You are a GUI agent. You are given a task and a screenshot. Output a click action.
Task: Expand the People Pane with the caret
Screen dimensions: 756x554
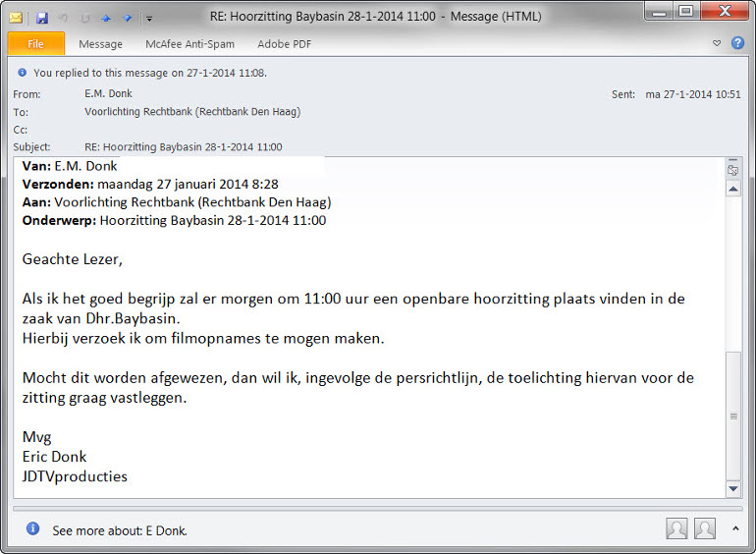point(735,528)
